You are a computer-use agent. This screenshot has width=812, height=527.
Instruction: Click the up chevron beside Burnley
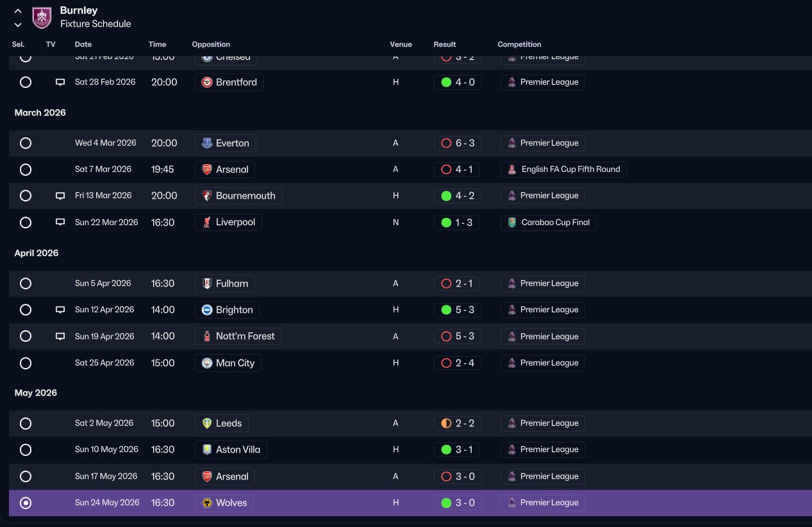[x=18, y=11]
